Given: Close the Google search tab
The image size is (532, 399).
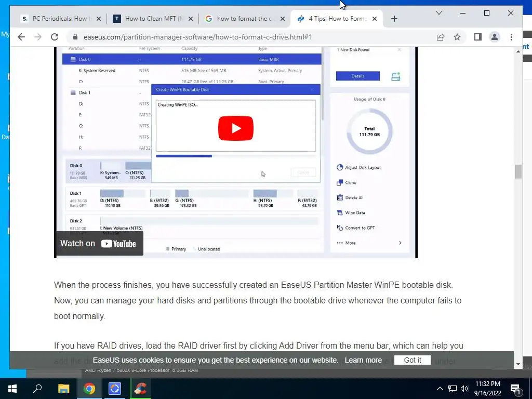Looking at the screenshot, I should point(282,19).
